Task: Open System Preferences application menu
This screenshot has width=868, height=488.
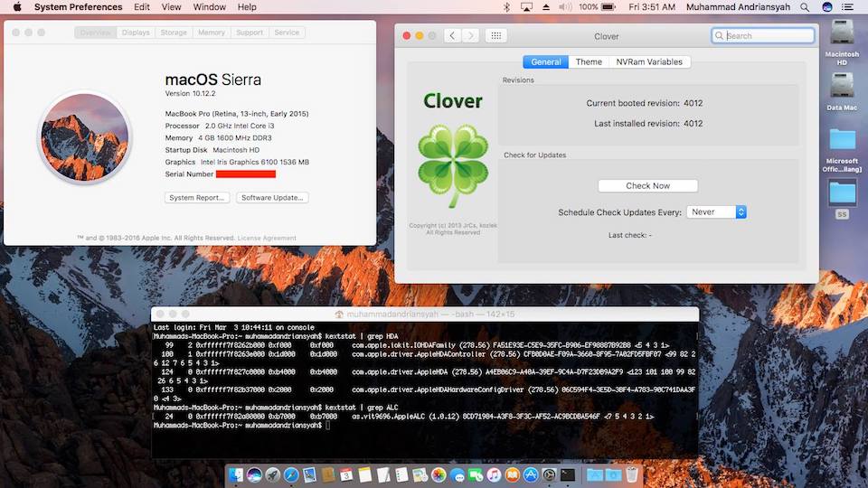Action: [x=78, y=7]
